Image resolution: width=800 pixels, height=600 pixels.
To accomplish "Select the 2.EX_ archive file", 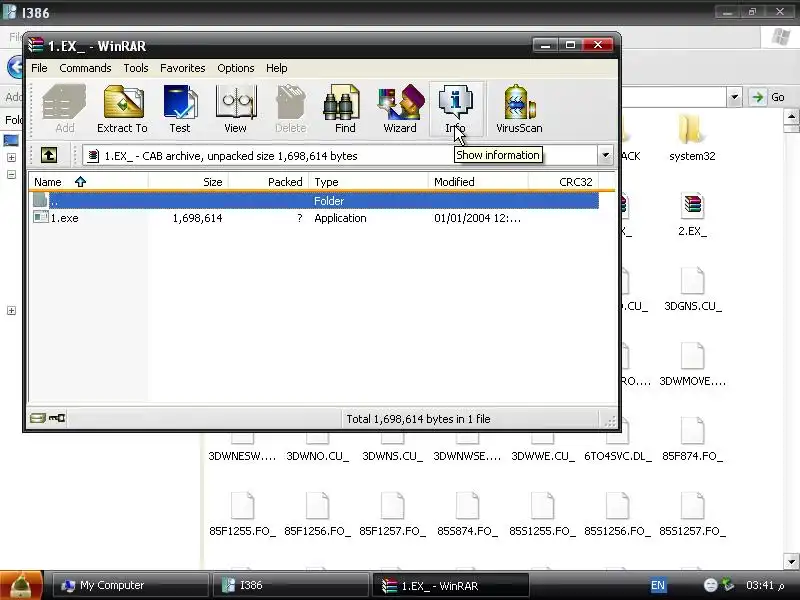I will [692, 214].
